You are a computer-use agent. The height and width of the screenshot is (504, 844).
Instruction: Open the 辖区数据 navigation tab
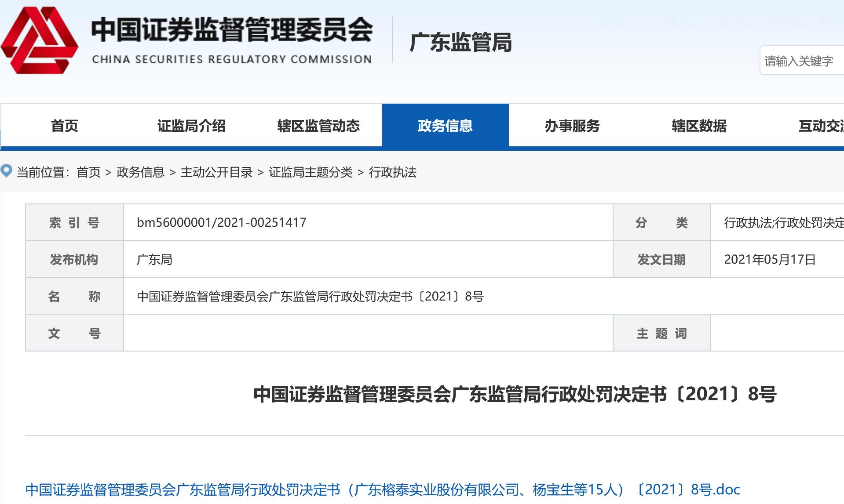click(x=699, y=126)
